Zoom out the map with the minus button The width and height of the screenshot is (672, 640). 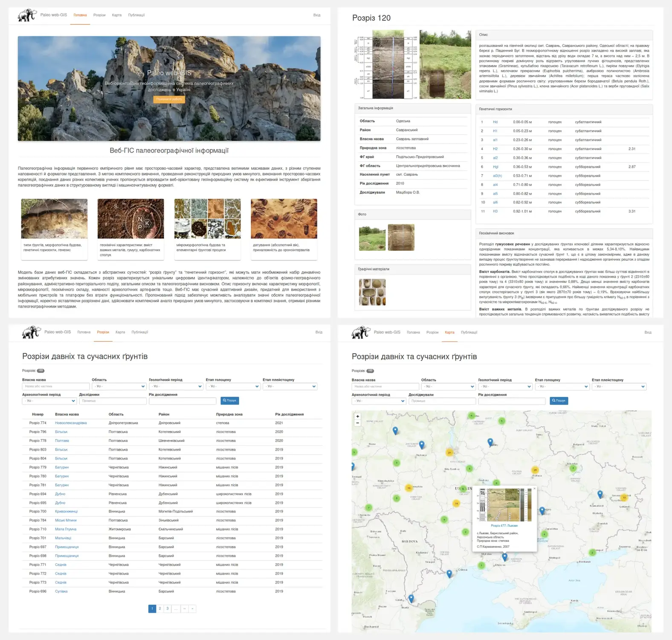click(358, 423)
